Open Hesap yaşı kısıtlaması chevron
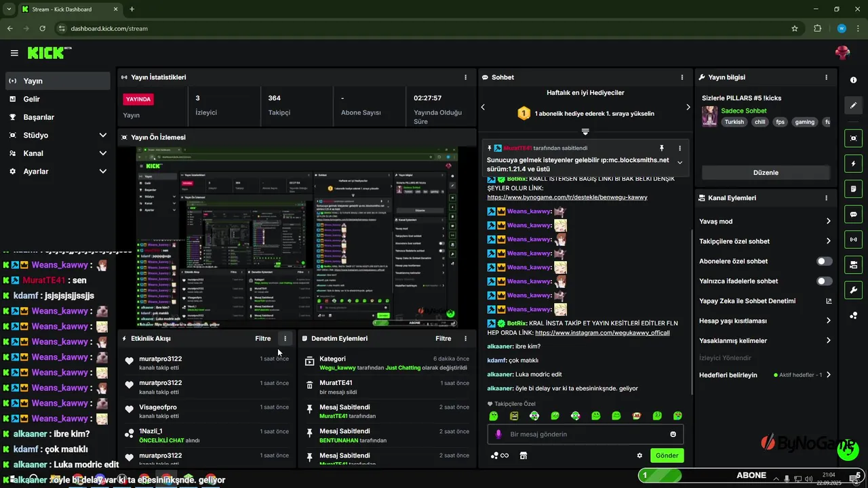Image resolution: width=868 pixels, height=488 pixels. pos(828,321)
